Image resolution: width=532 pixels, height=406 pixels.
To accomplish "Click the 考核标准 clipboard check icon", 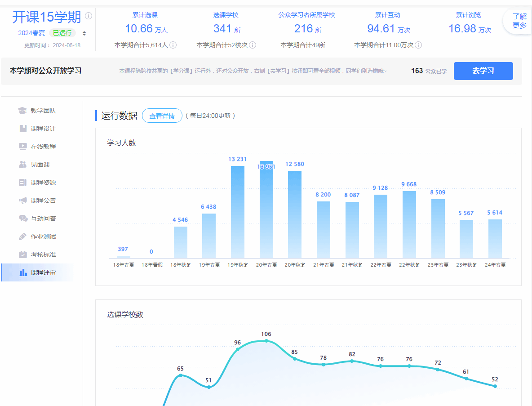I will [23, 254].
